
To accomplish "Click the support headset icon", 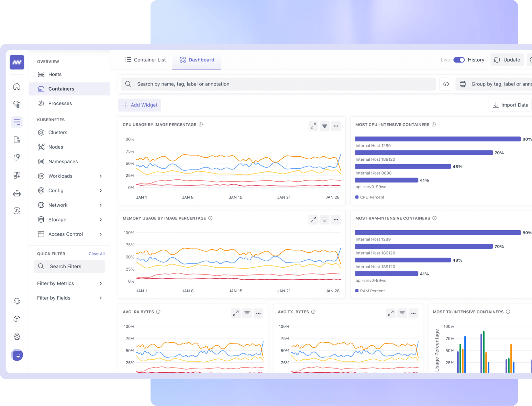I will tap(17, 301).
